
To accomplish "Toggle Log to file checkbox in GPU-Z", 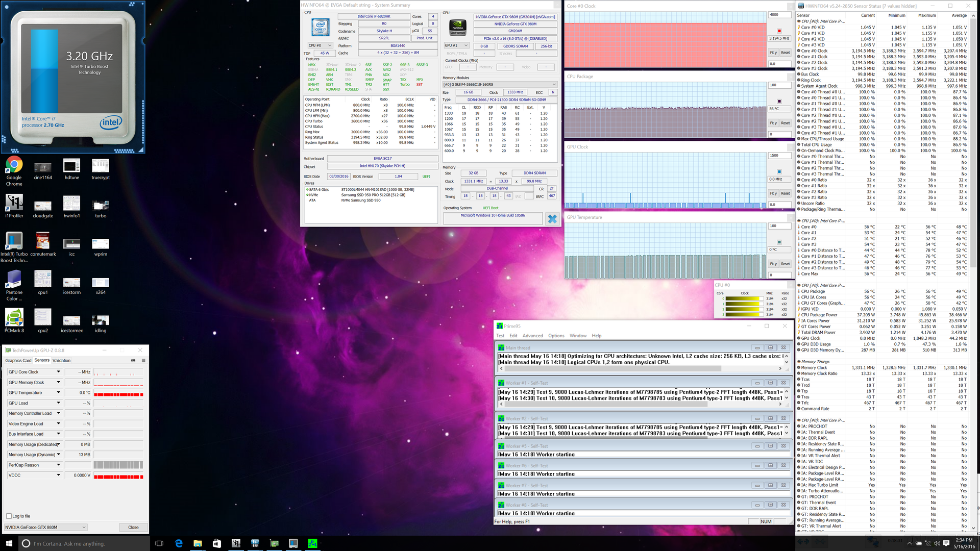I will (9, 516).
